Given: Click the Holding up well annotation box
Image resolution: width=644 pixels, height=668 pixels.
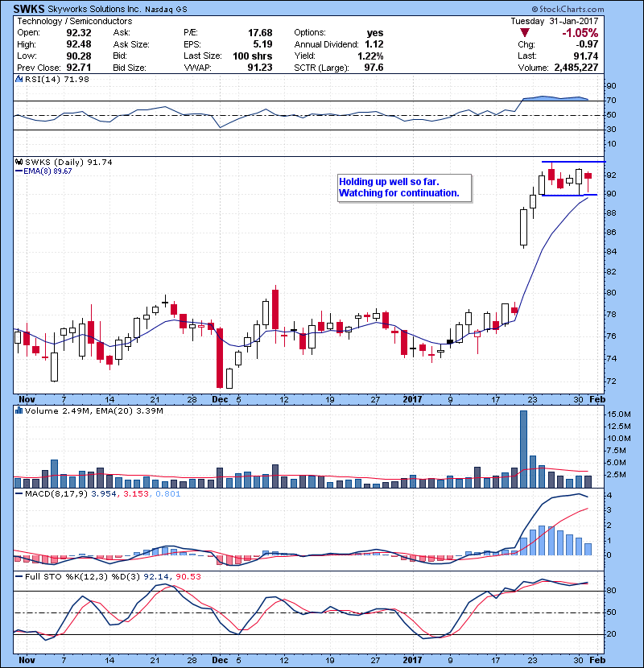Looking at the screenshot, I should coord(404,188).
